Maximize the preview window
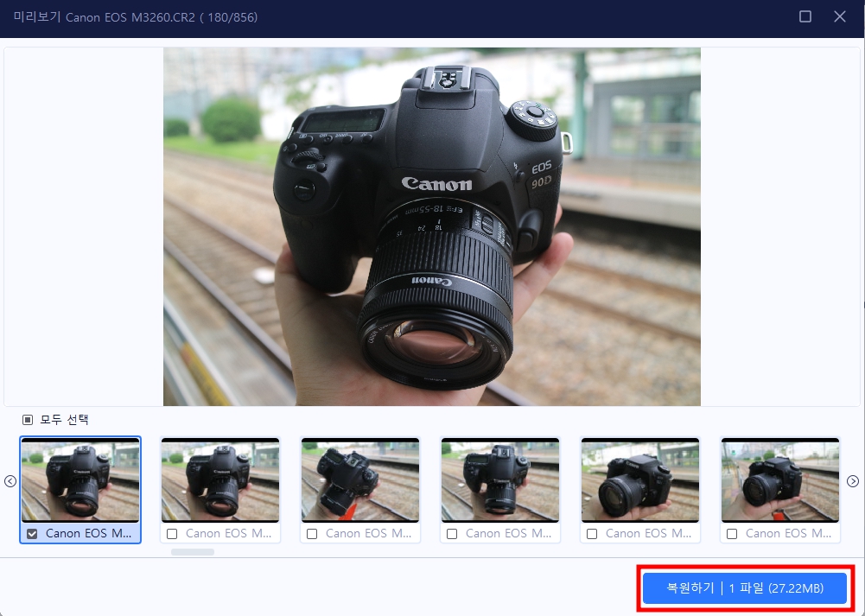This screenshot has height=616, width=865. click(x=805, y=16)
